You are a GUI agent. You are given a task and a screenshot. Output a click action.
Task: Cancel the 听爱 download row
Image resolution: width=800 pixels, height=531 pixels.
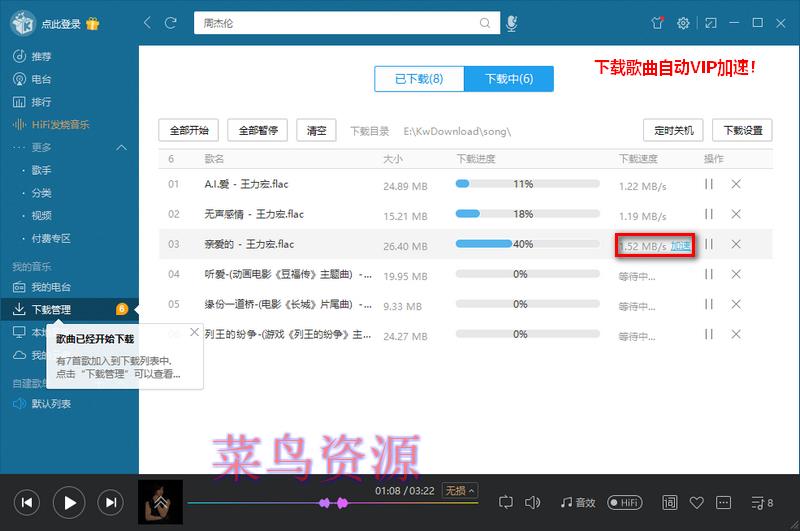[736, 274]
